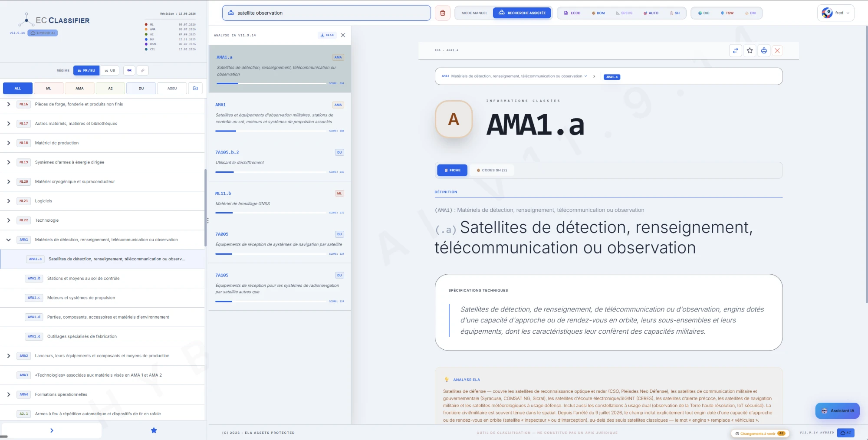
Task: Click the Hybrid AI badge under the logo
Action: coord(43,33)
